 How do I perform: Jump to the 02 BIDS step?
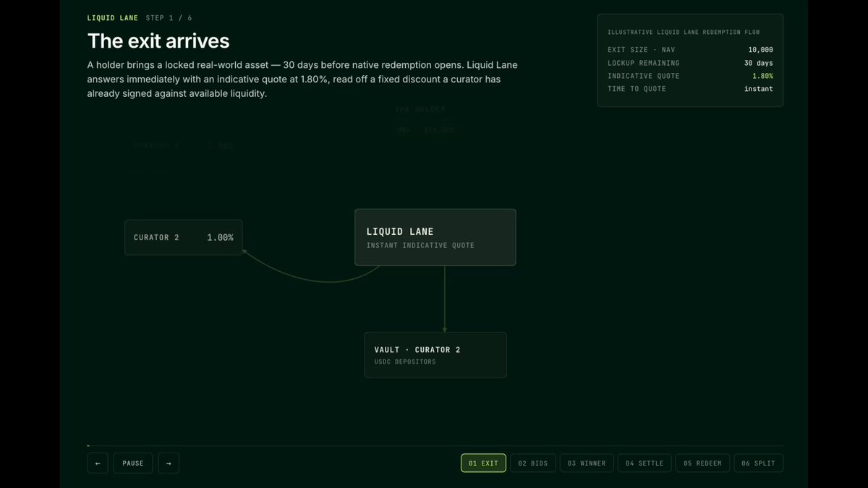click(533, 463)
